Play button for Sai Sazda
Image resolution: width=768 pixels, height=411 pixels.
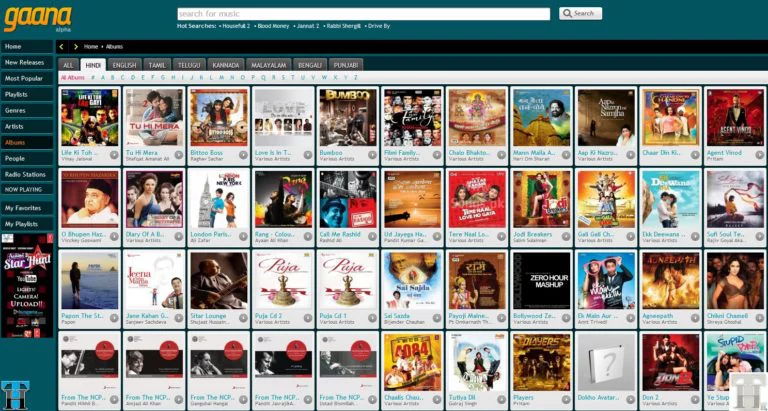[437, 317]
